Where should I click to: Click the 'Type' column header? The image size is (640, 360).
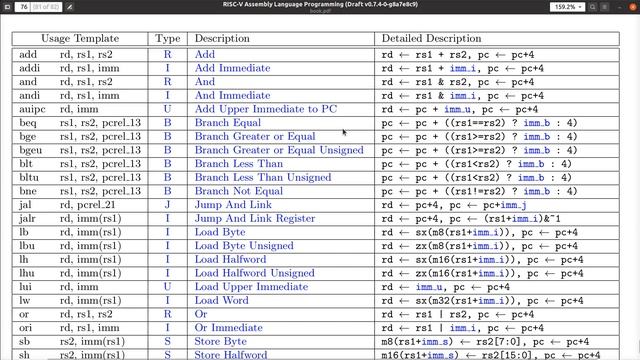click(x=167, y=38)
